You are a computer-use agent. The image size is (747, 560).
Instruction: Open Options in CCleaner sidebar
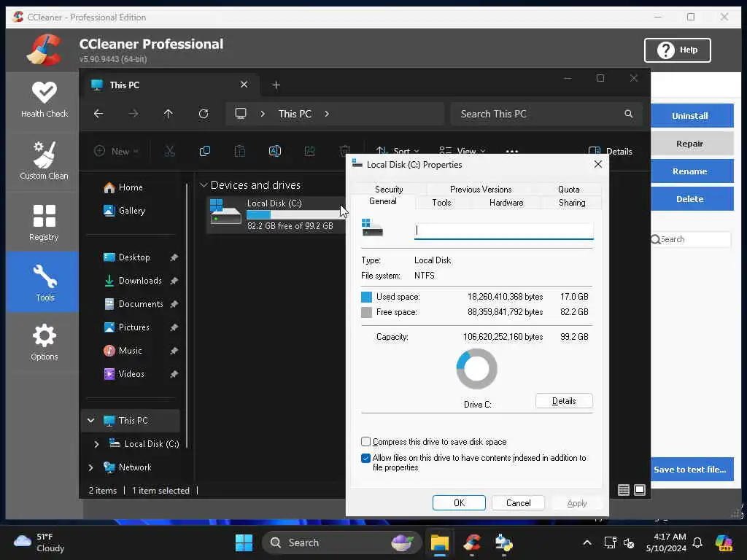click(x=44, y=342)
